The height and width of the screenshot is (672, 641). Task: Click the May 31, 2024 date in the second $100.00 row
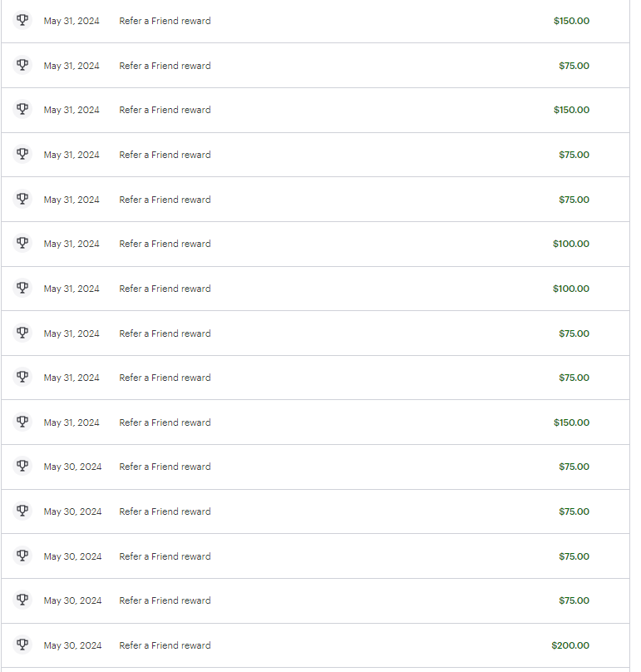point(71,289)
